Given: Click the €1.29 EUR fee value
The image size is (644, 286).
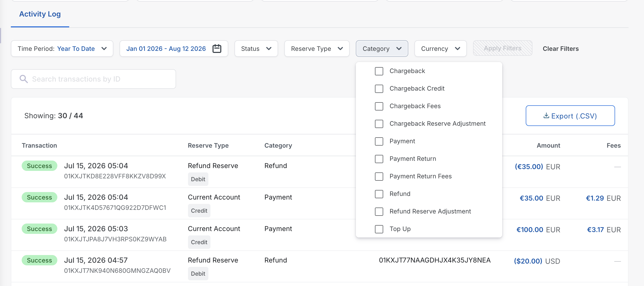Looking at the screenshot, I should (x=603, y=198).
